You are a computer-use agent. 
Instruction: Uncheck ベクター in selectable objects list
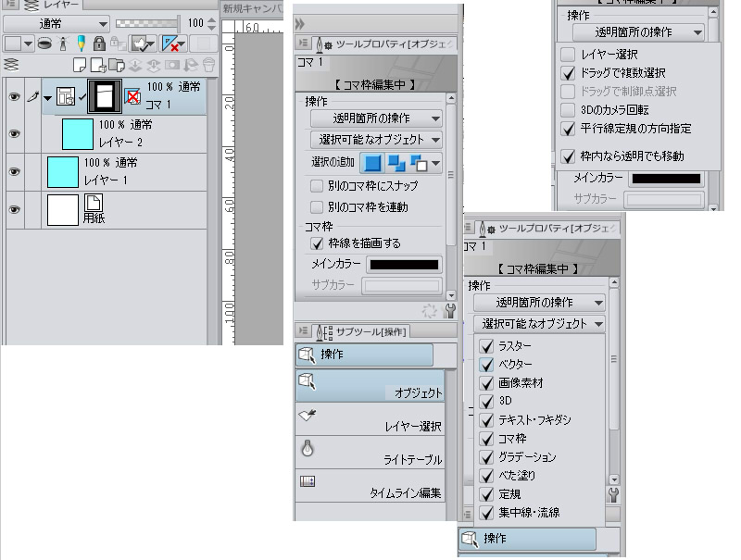pos(486,365)
